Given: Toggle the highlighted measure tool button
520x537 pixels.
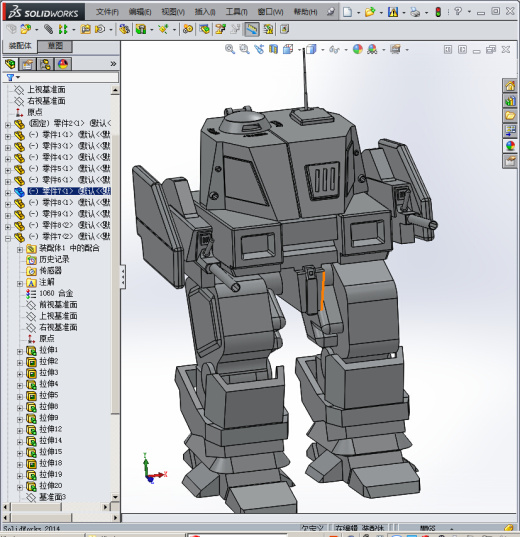Looking at the screenshot, I should click(251, 29).
